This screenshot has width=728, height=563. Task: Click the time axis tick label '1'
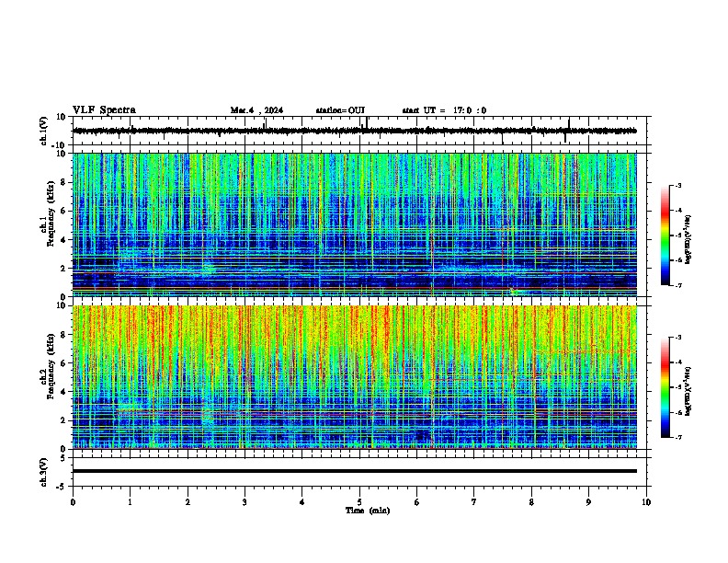pyautogui.click(x=130, y=502)
